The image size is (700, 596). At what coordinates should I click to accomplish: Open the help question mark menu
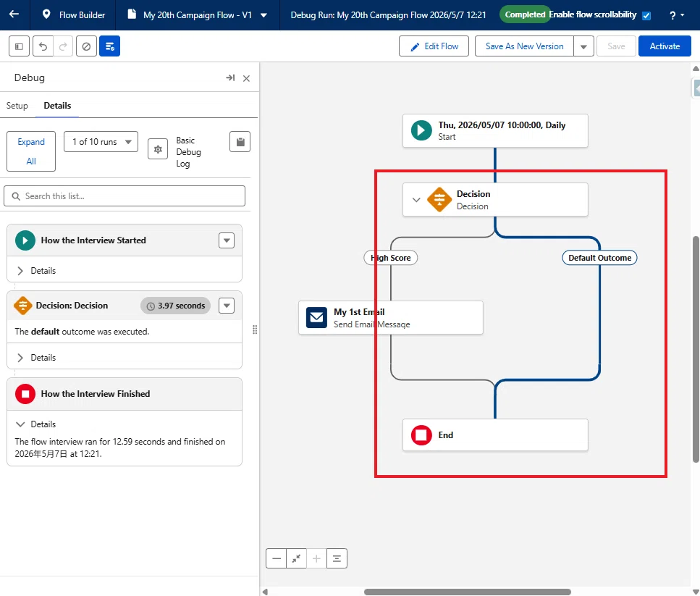coord(676,15)
